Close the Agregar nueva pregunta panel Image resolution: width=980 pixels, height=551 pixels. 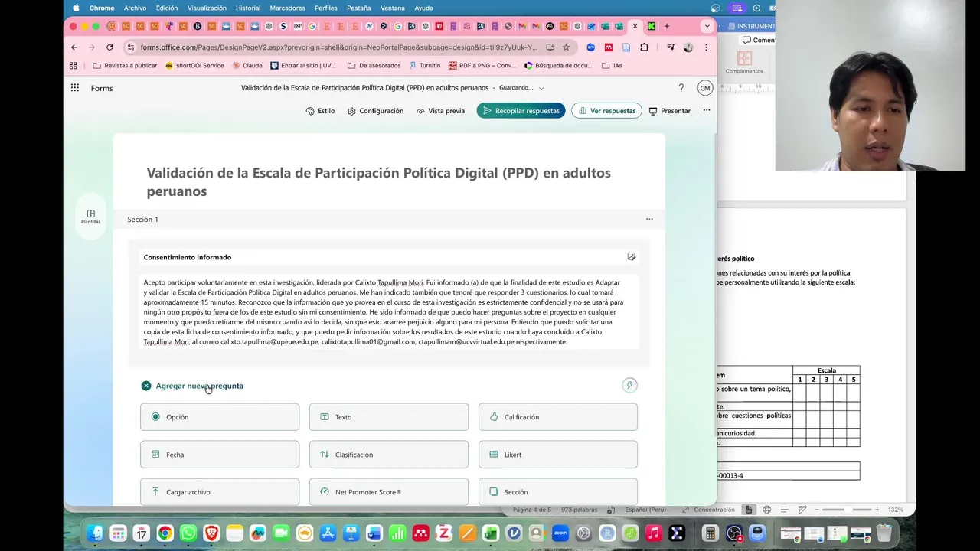pos(145,386)
